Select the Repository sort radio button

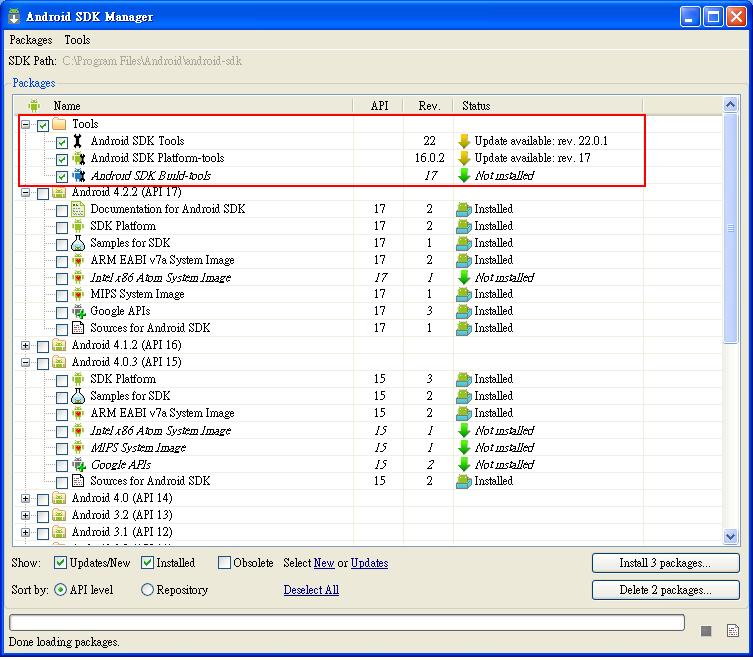[147, 589]
